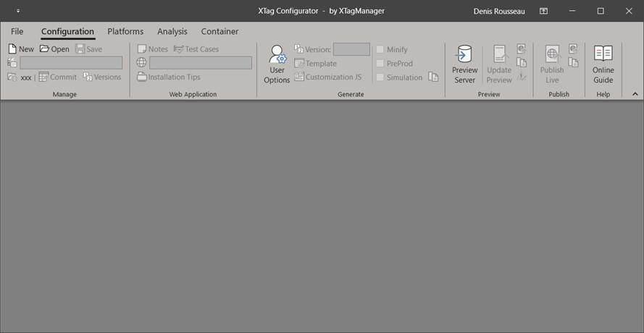Open Test Cases in Web Application
Screen dimensions: 644x333
pyautogui.click(x=196, y=49)
